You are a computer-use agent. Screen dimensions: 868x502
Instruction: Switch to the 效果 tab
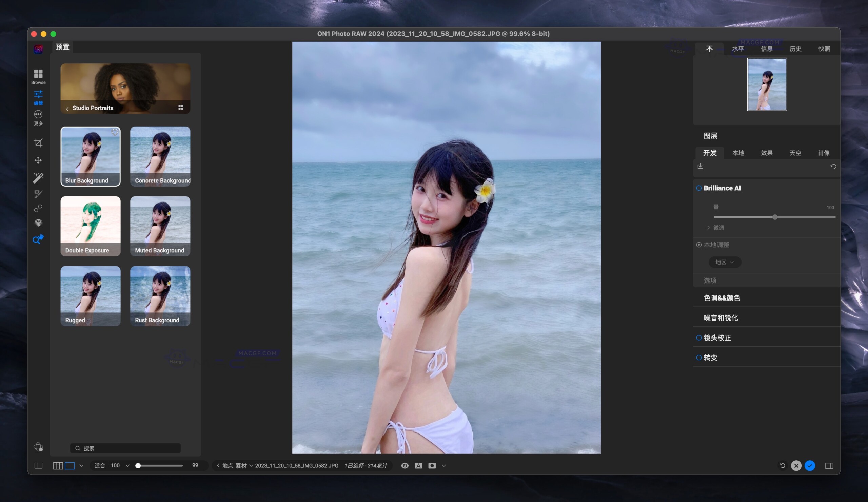[x=766, y=153]
